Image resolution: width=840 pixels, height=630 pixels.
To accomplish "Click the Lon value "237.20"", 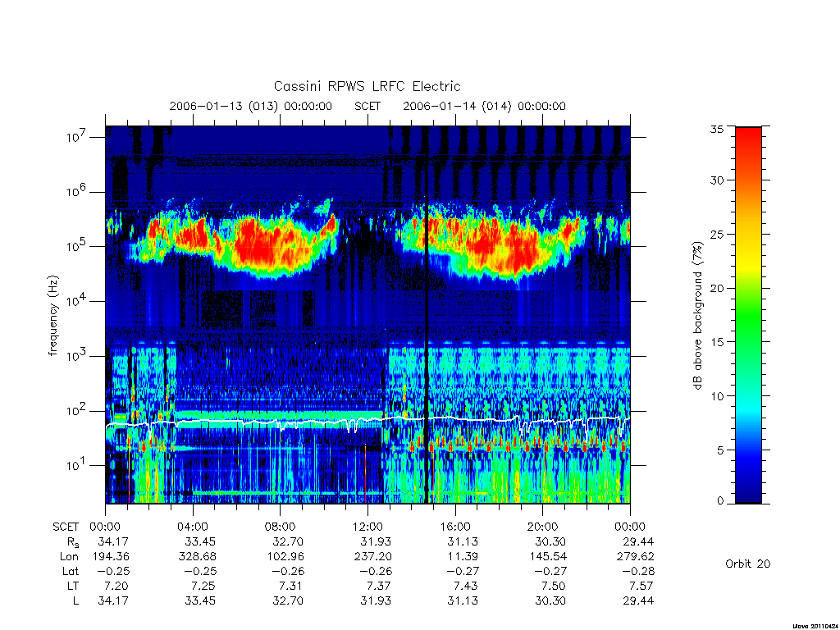I will point(373,557).
